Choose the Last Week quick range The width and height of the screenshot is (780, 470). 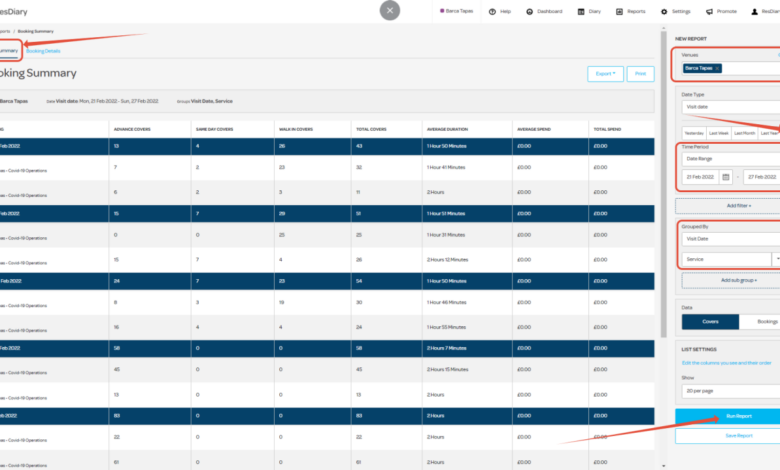click(719, 132)
